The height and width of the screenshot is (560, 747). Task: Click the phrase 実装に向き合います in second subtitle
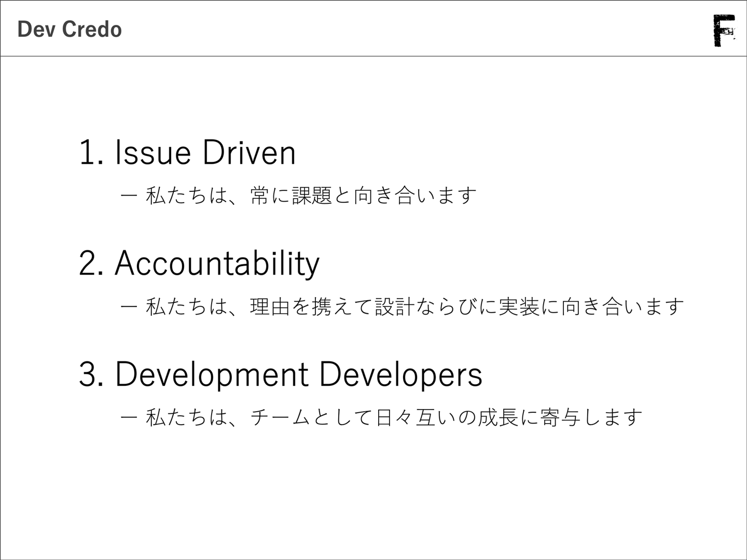tap(591, 306)
